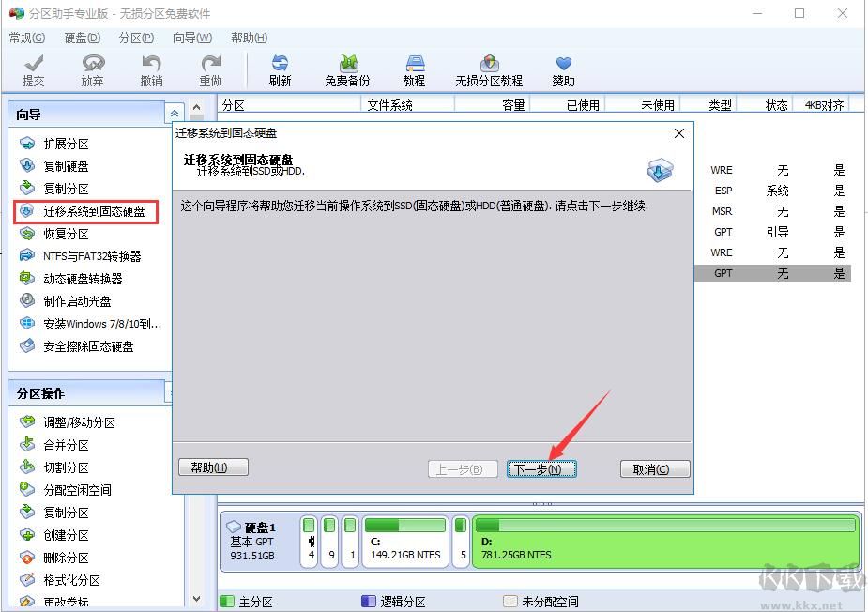点击刷新图标重新加载磁盘信息
Screen dimensions: 868x612
[279, 66]
